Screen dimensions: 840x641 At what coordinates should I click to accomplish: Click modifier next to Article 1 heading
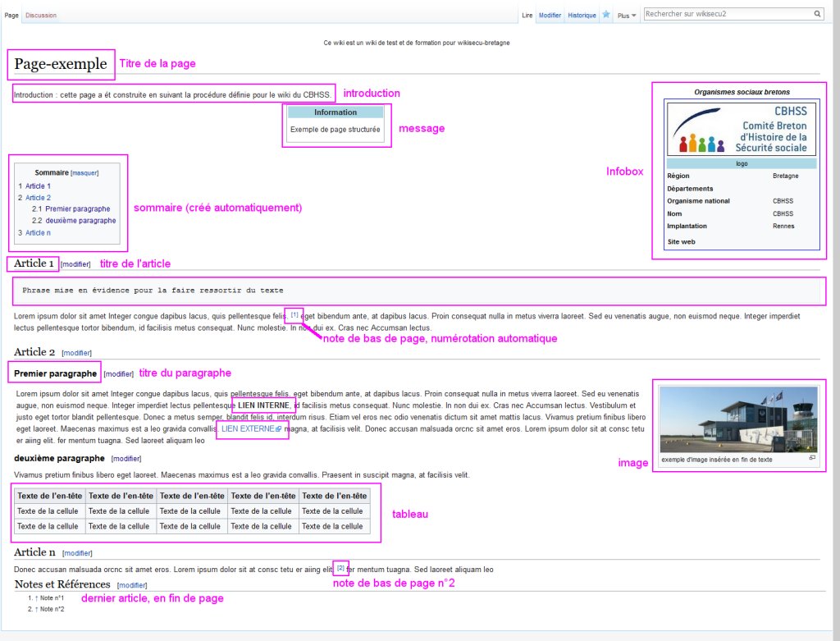coord(76,264)
